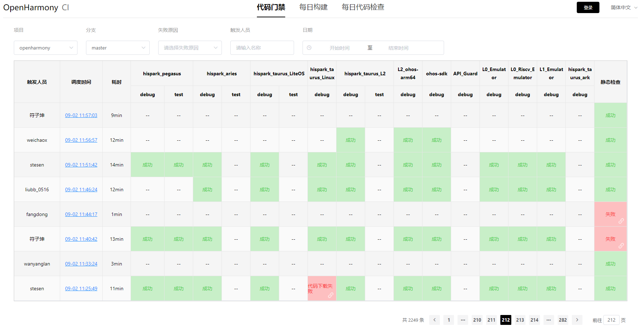Image resolution: width=644 pixels, height=327 pixels.
Task: Click the 调度时间 column header
Action: pos(81,82)
